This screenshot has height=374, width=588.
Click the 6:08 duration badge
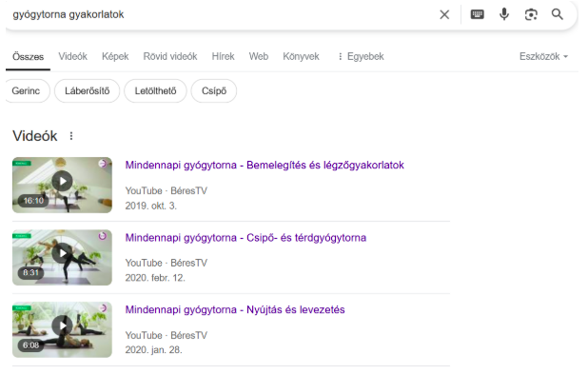(x=30, y=345)
